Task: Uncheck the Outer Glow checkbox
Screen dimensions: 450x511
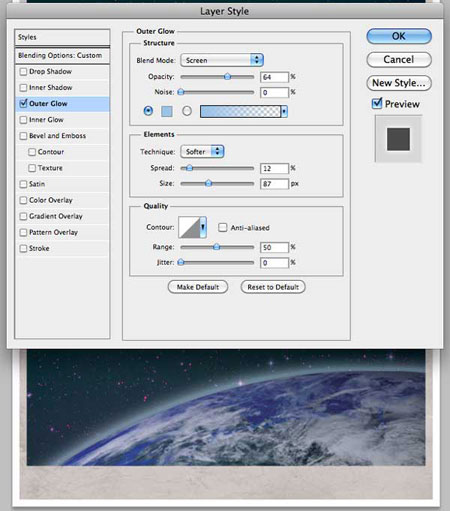Action: pyautogui.click(x=23, y=103)
